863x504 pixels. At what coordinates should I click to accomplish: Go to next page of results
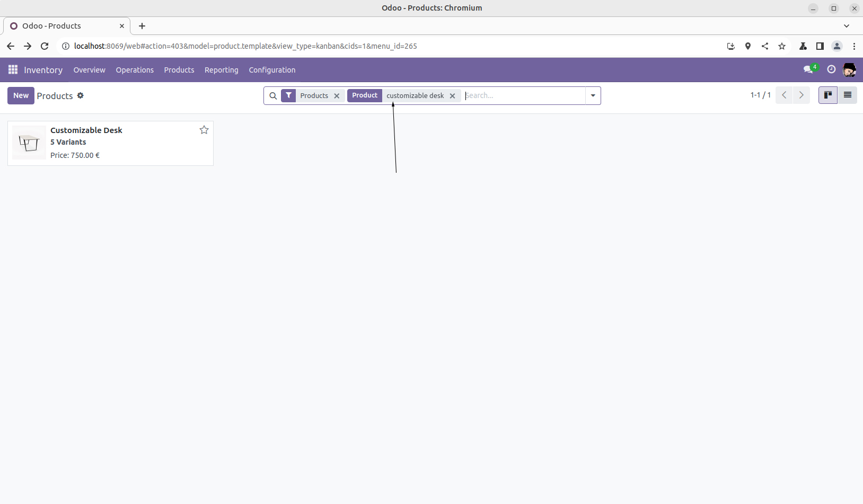[x=801, y=95]
